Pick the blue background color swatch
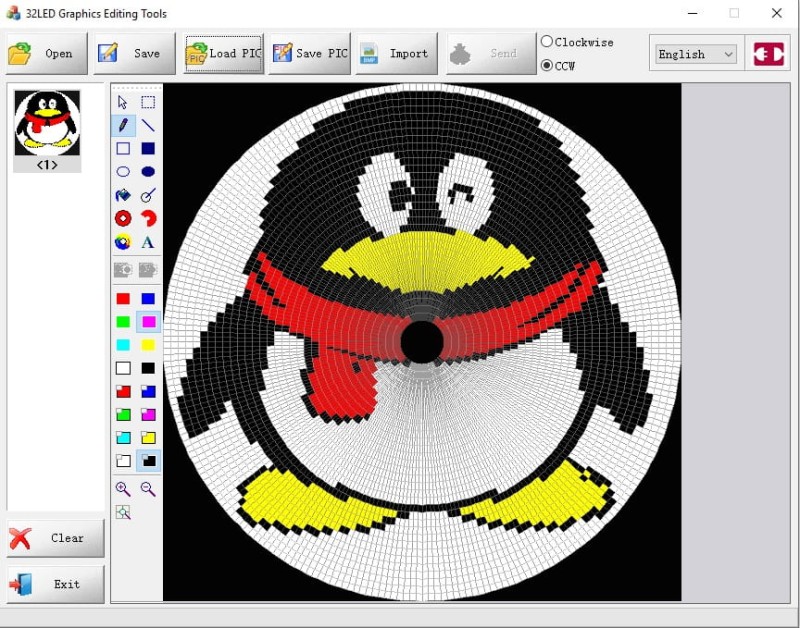 (x=148, y=391)
